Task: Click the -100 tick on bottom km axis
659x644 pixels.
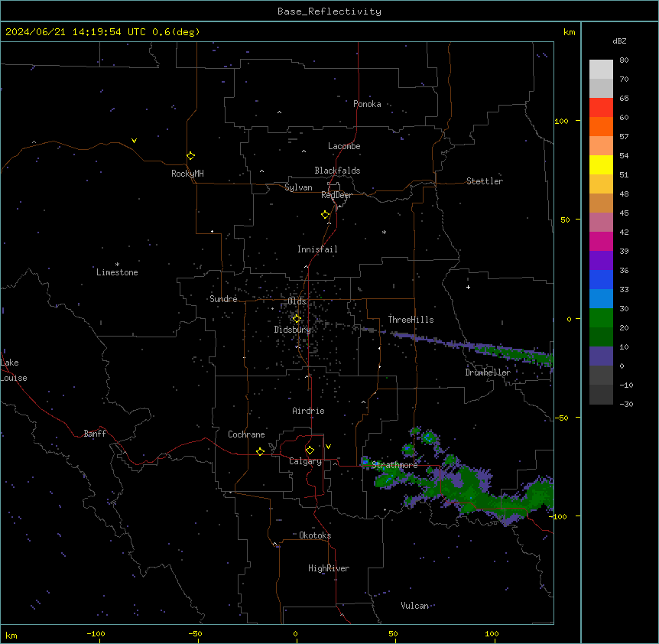Action: (x=96, y=633)
